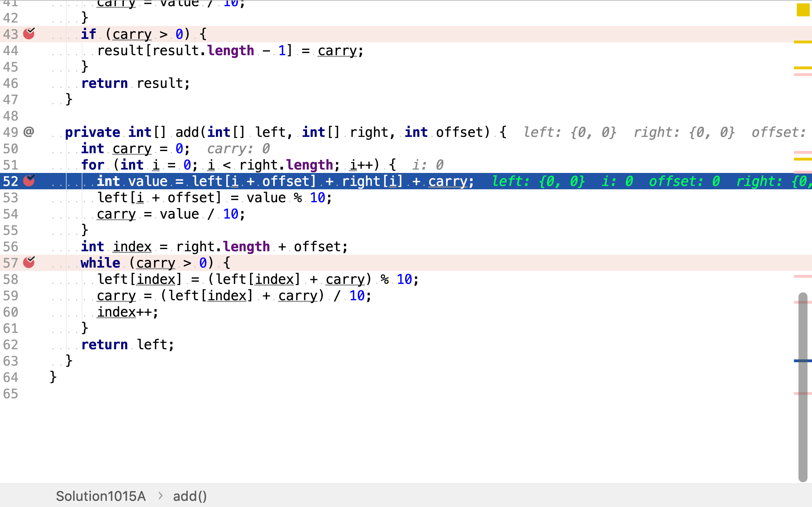Click blue marker stripe on scrollbar

point(803,361)
